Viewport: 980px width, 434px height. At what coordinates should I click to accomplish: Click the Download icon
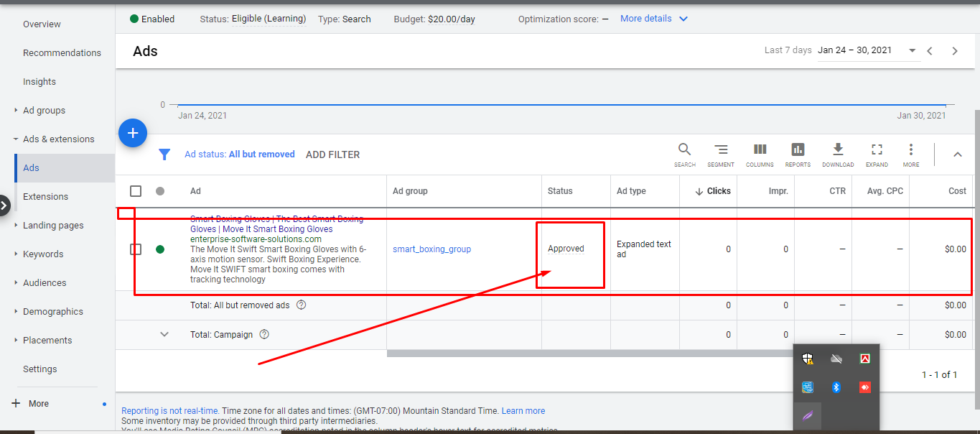pos(838,150)
